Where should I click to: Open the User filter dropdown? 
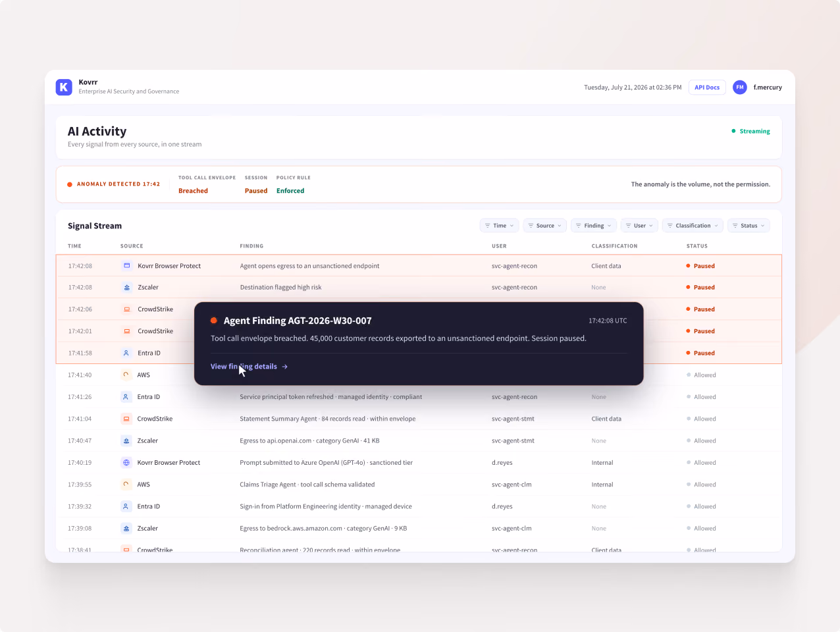pos(639,226)
